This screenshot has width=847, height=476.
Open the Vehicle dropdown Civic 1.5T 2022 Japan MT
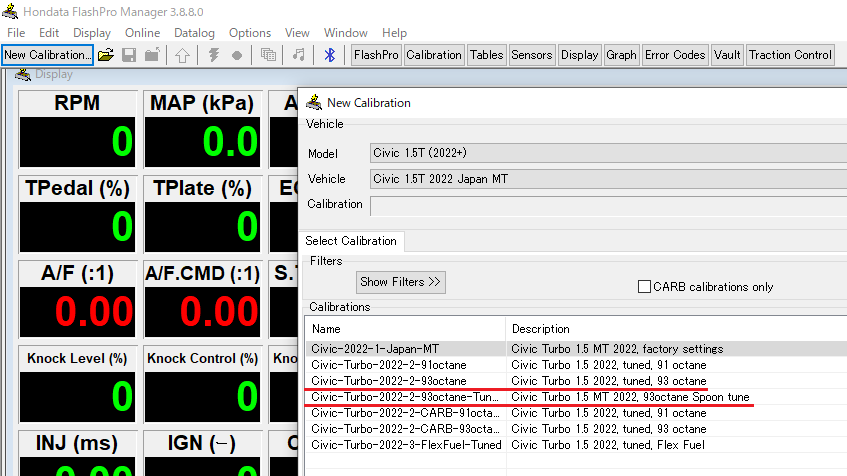tap(608, 179)
